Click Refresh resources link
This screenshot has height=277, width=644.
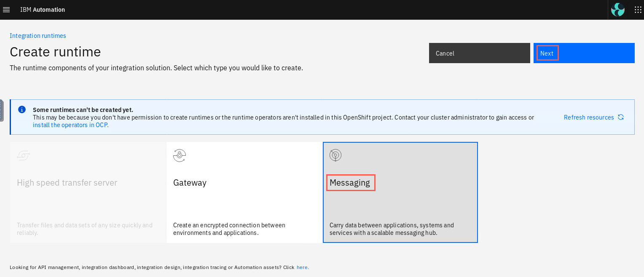point(589,117)
